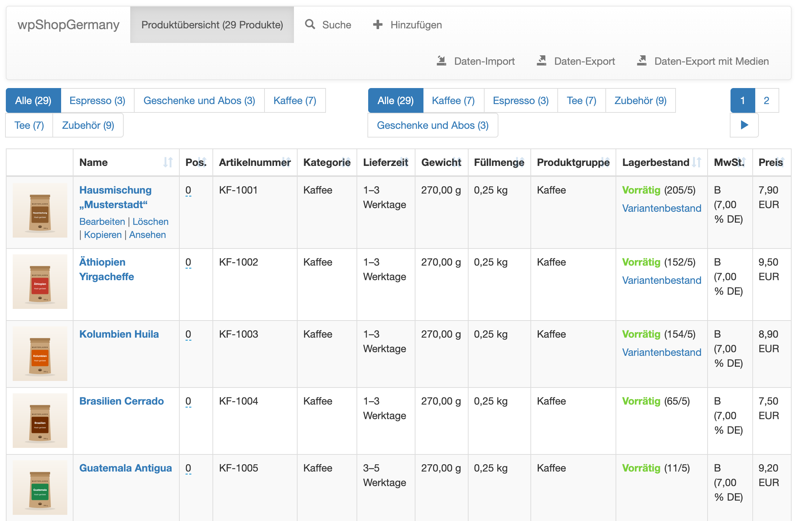This screenshot has width=812, height=521.
Task: Click Bearbeiten link for Hausmischung
Action: coord(102,222)
